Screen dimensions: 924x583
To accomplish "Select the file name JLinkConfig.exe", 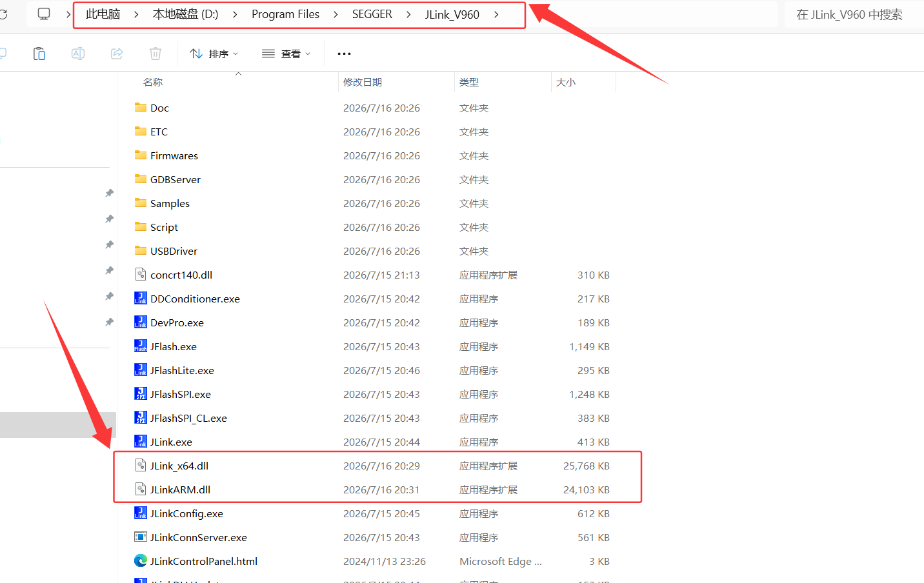I will pyautogui.click(x=186, y=513).
